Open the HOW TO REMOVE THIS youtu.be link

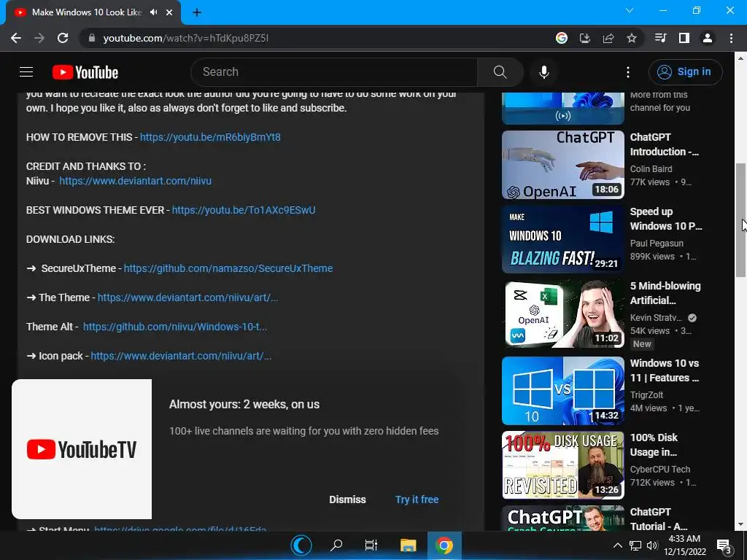pyautogui.click(x=210, y=137)
